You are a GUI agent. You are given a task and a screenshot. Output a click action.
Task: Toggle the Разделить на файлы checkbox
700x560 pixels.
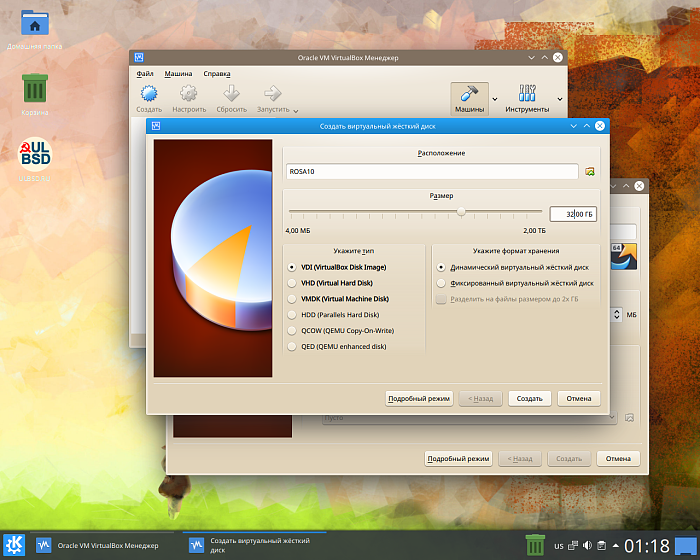441,299
